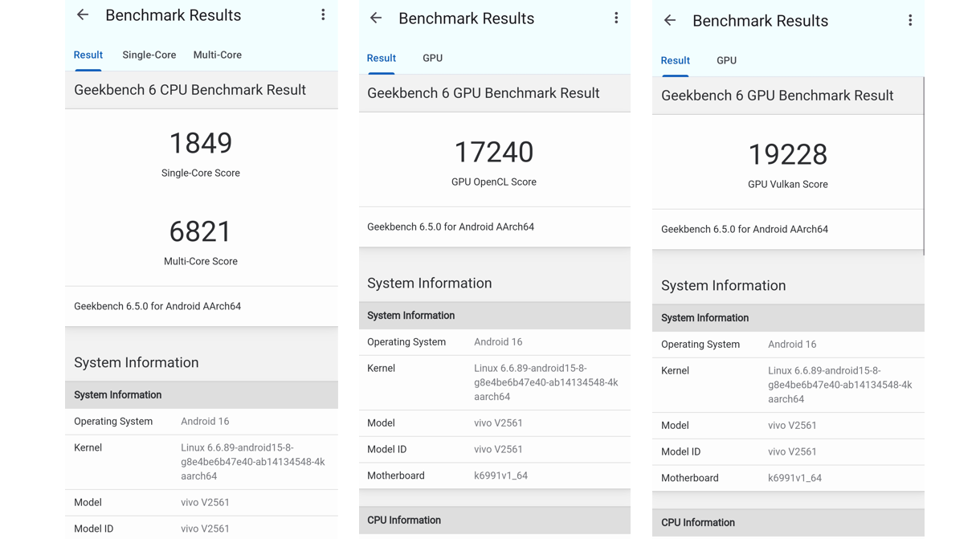Select the GPU OpenCL Score 17240

(x=494, y=153)
